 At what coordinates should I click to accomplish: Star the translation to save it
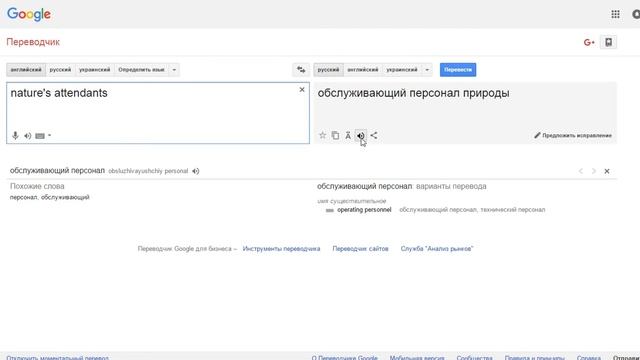tap(322, 136)
